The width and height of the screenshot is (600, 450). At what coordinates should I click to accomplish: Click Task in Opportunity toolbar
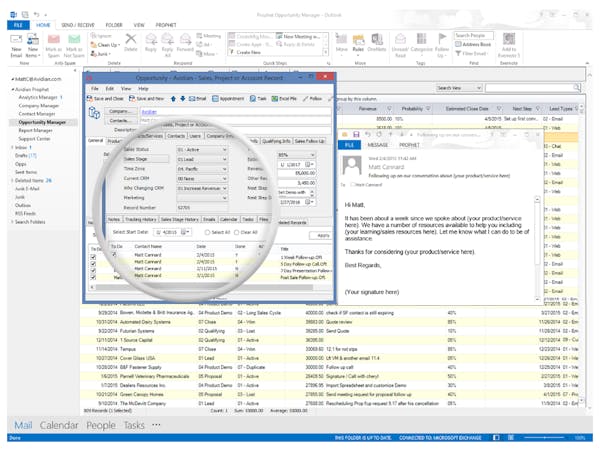coord(258,99)
